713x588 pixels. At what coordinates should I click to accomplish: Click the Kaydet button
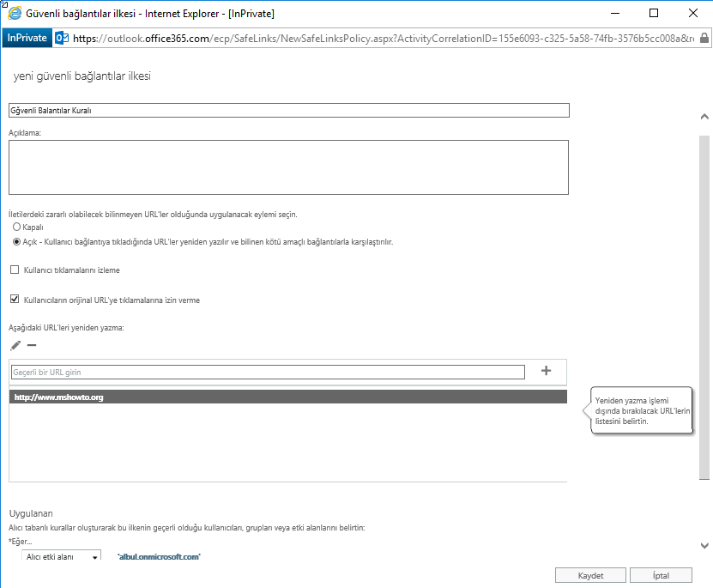(590, 575)
